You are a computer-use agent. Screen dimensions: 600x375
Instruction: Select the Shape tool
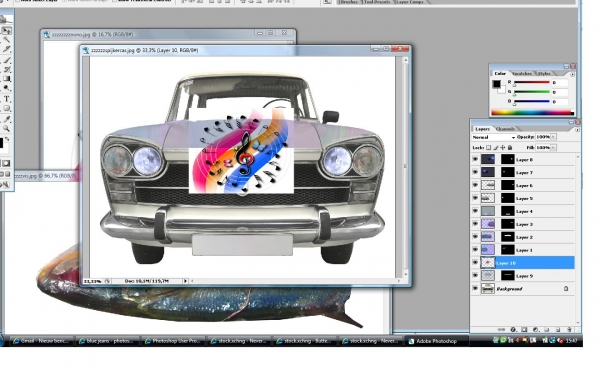coord(7,108)
